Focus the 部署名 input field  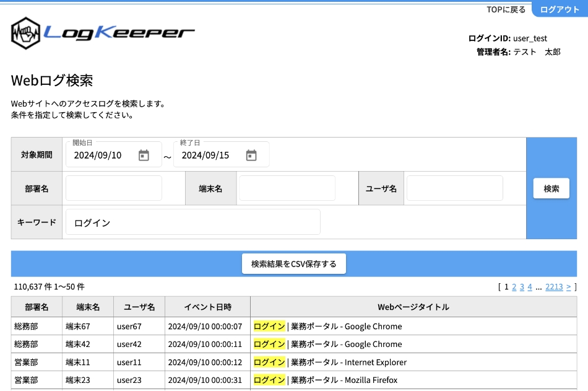pos(114,188)
